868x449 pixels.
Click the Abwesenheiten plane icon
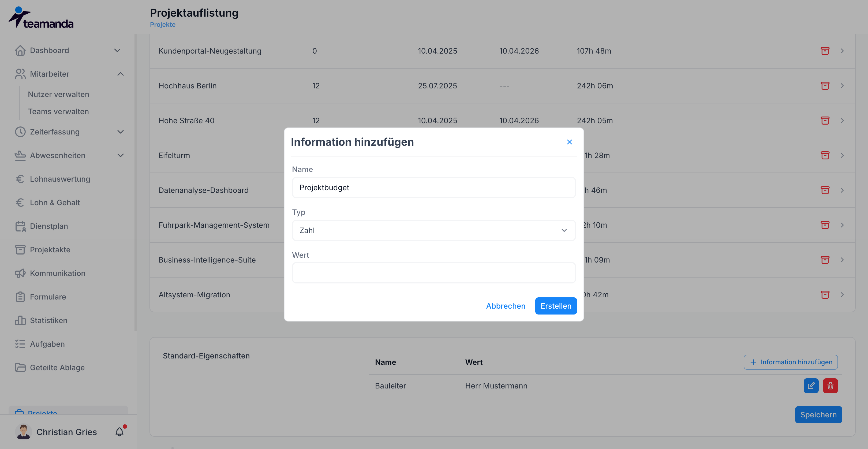click(x=20, y=155)
